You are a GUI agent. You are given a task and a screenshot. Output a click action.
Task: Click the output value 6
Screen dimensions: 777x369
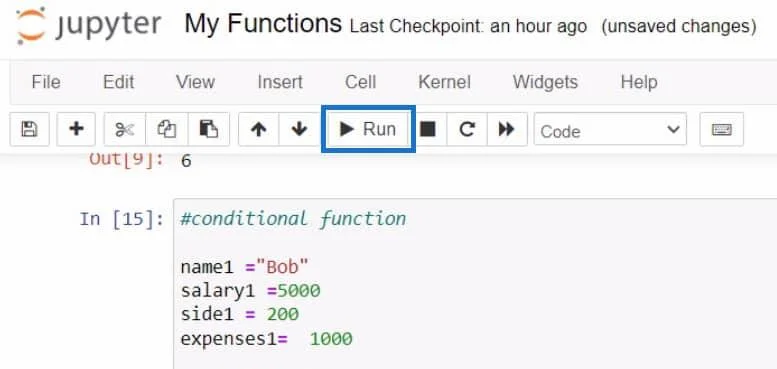click(186, 161)
